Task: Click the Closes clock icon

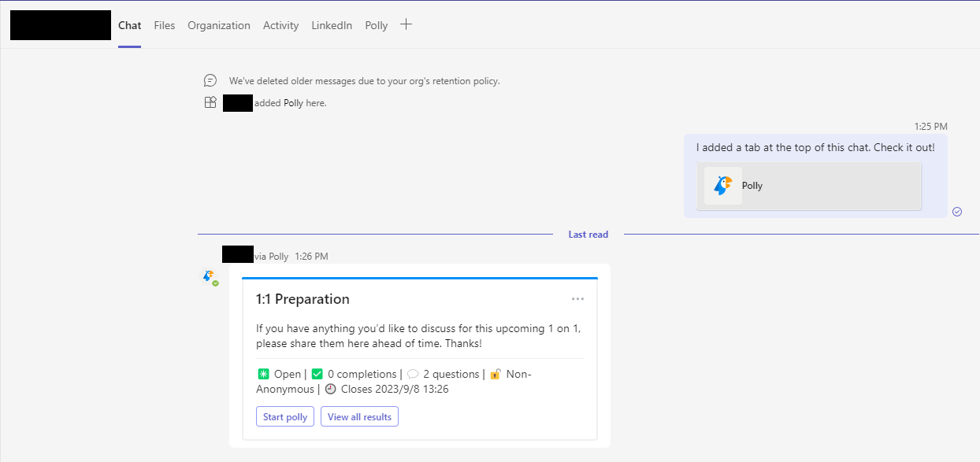Action: pyautogui.click(x=331, y=389)
